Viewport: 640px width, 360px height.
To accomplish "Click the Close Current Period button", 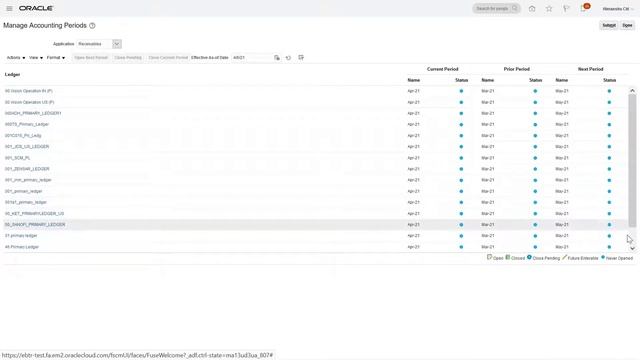I will (x=168, y=58).
